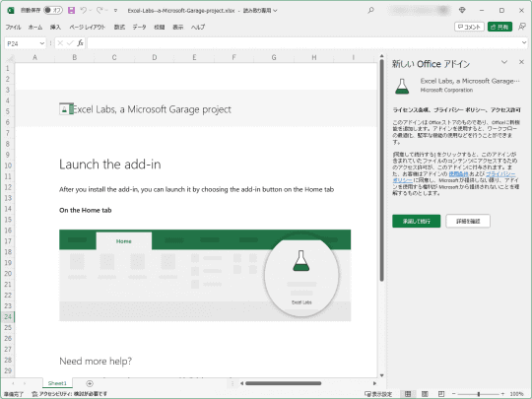Open the 挿入 ribbon tab

pos(55,27)
